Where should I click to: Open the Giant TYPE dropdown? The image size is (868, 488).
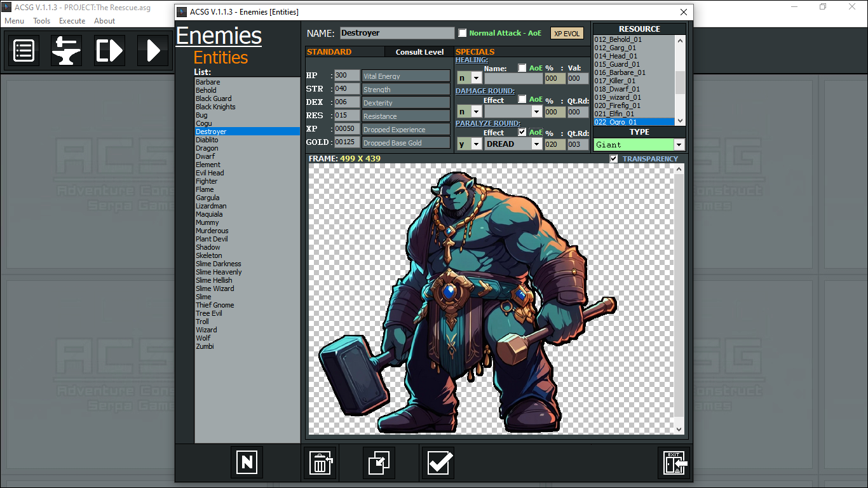pyautogui.click(x=678, y=145)
